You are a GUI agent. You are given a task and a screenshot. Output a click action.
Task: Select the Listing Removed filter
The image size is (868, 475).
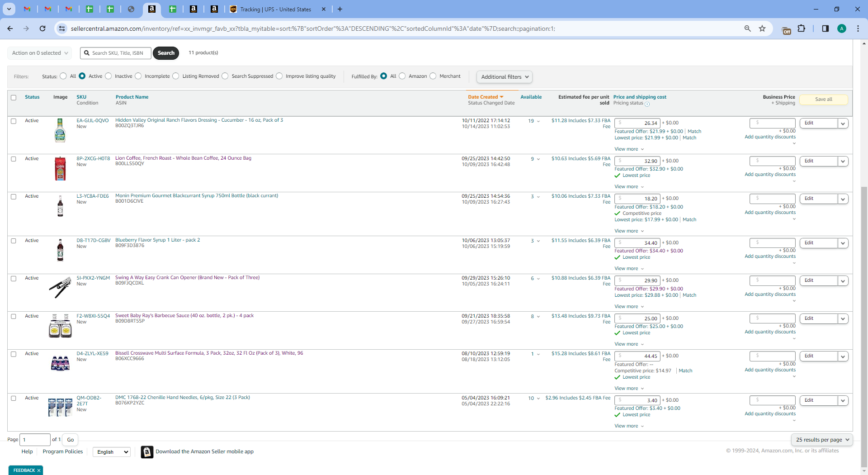point(176,76)
